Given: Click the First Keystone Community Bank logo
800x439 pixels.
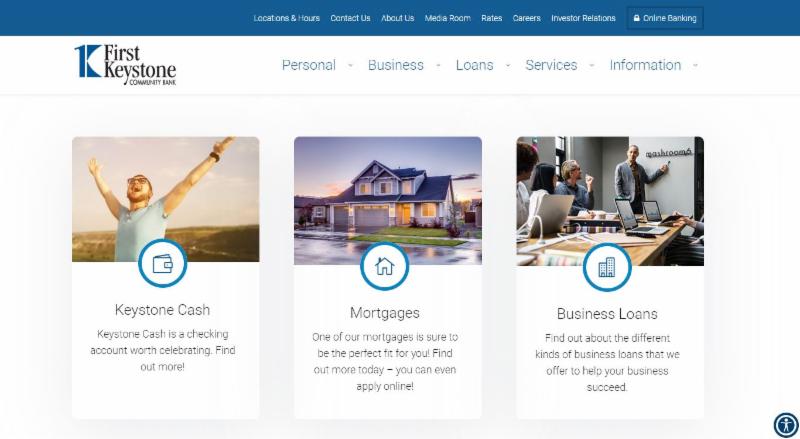Looking at the screenshot, I should click(126, 65).
